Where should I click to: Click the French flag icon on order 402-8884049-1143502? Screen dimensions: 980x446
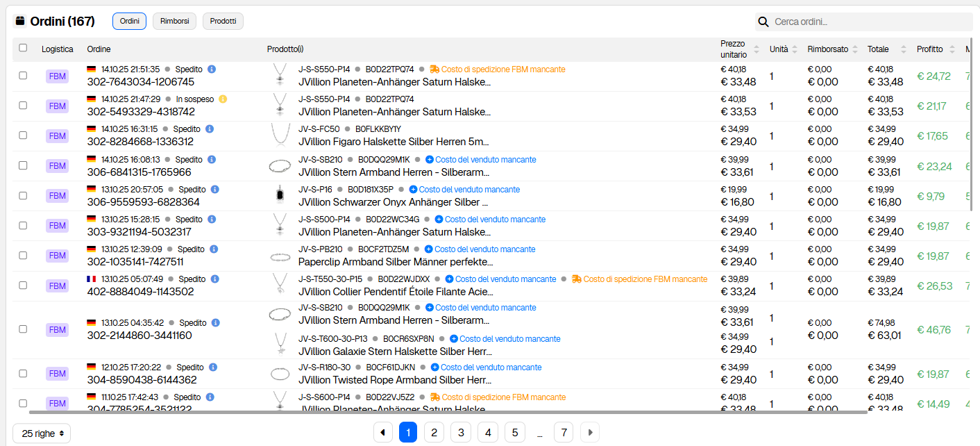pyautogui.click(x=91, y=279)
